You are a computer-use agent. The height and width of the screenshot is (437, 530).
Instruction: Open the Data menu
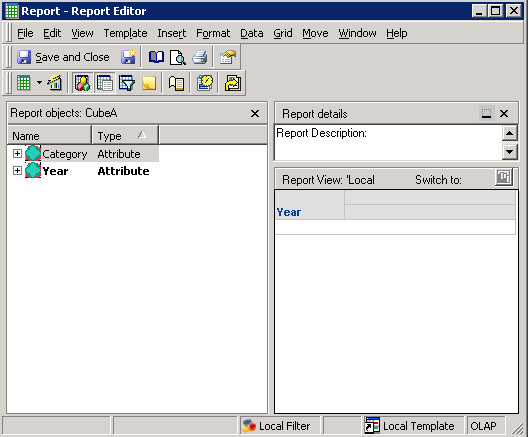251,33
